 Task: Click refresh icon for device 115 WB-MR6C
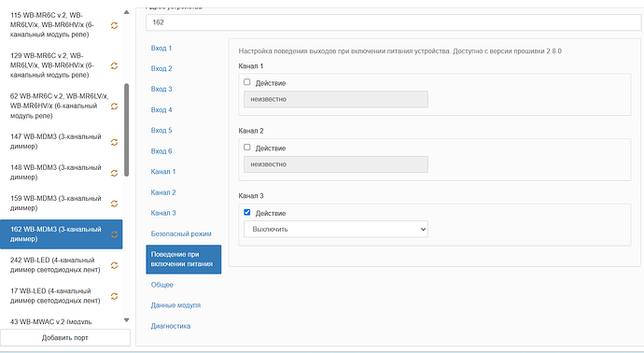[114, 25]
